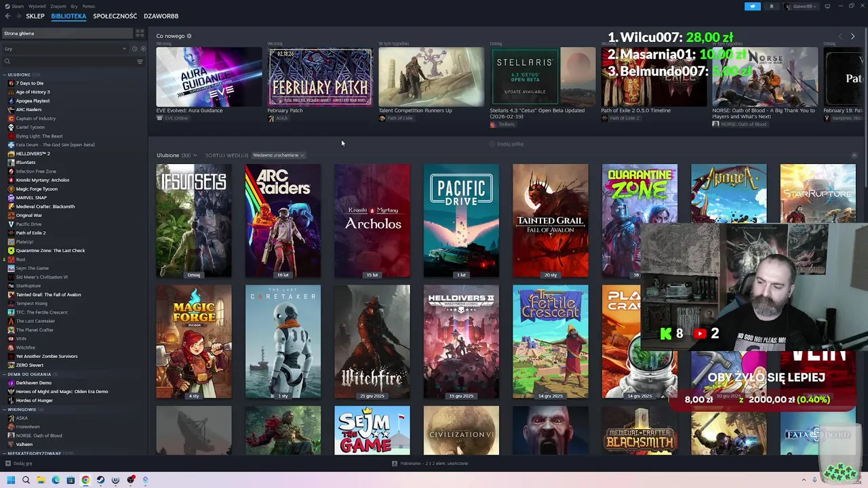The image size is (868, 488).
Task: Go to SKLEP tab
Action: click(x=35, y=16)
